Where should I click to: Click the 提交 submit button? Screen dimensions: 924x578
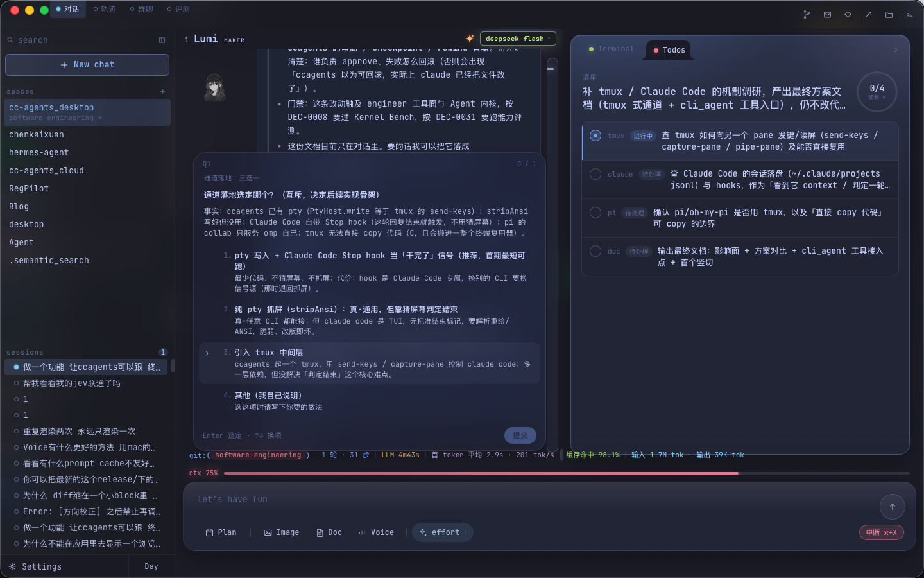(x=520, y=435)
